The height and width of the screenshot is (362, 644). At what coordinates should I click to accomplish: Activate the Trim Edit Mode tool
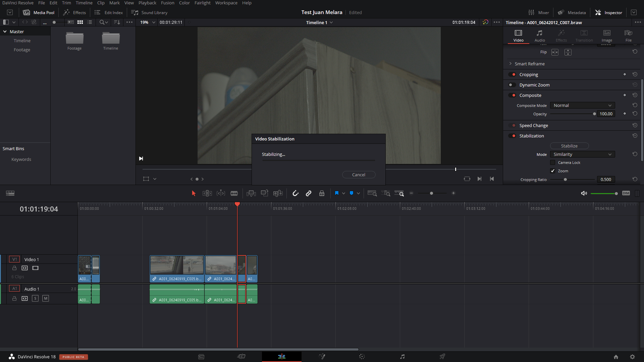click(x=207, y=193)
